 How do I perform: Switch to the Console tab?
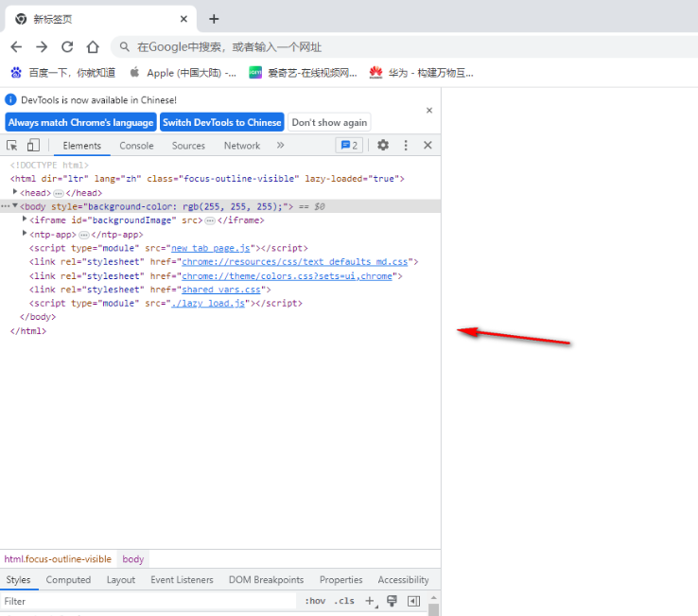pyautogui.click(x=136, y=146)
